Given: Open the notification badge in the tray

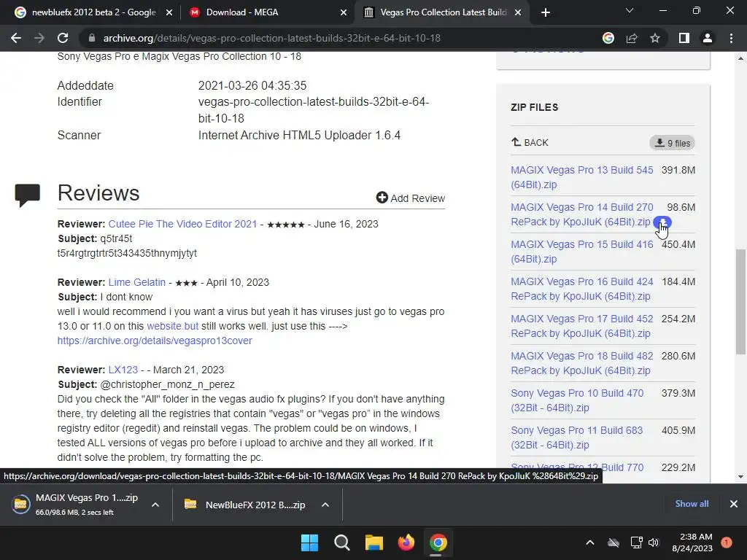Looking at the screenshot, I should pyautogui.click(x=727, y=542).
